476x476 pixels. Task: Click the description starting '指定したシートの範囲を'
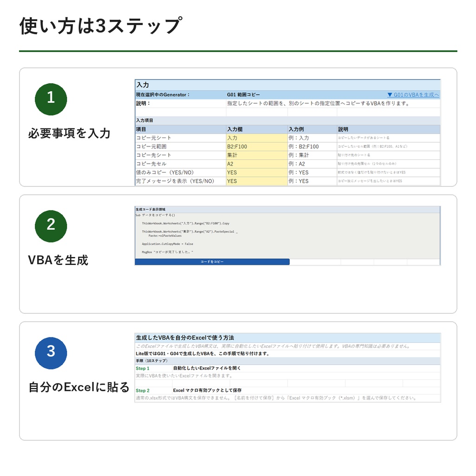pos(318,104)
